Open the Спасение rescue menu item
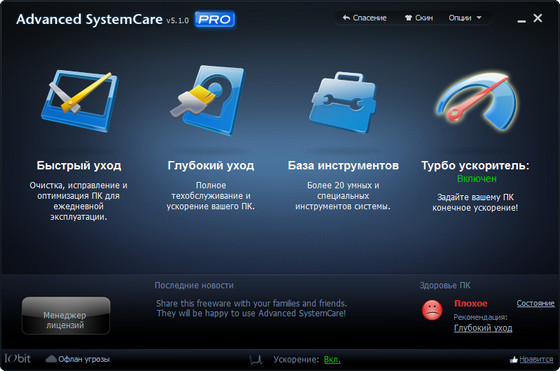The height and width of the screenshot is (371, 560). coord(365,18)
